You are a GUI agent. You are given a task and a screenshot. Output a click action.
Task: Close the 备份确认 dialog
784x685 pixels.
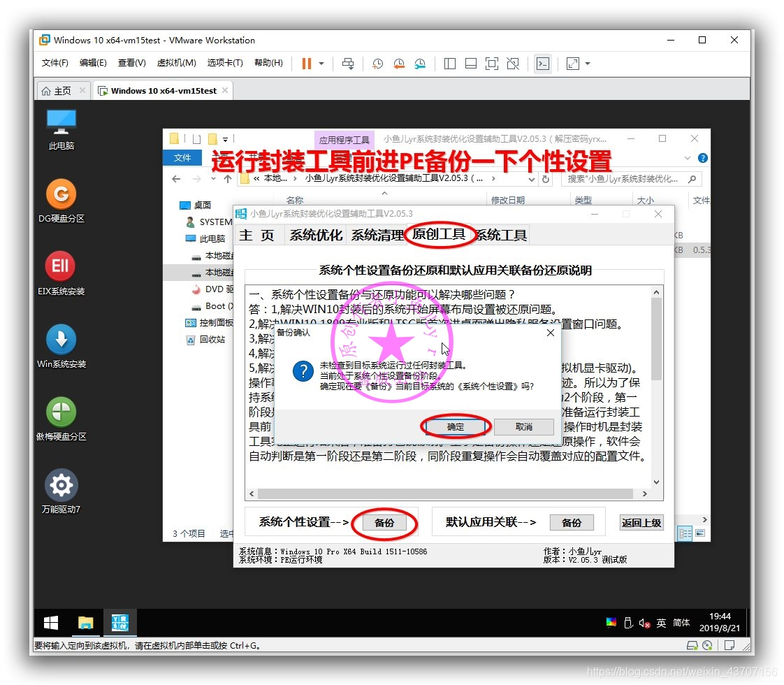click(551, 333)
